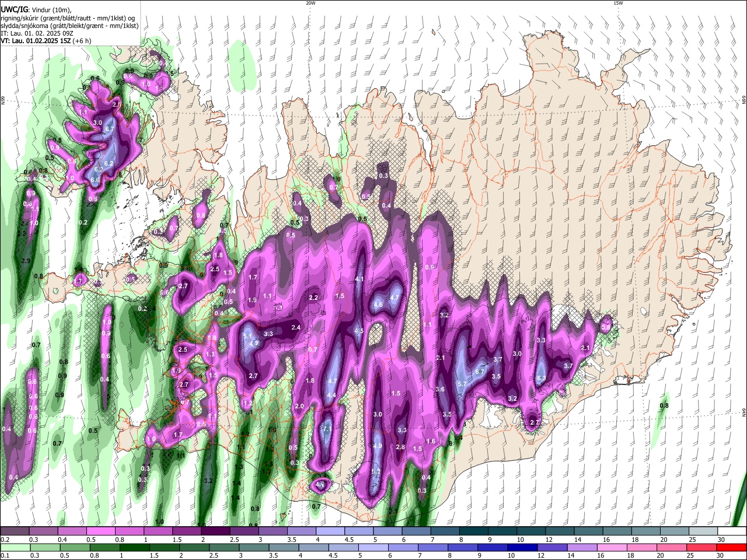Screen dimensions: 747x560
Task: Click the 20 label in the lower legend row
Action: click(x=660, y=555)
